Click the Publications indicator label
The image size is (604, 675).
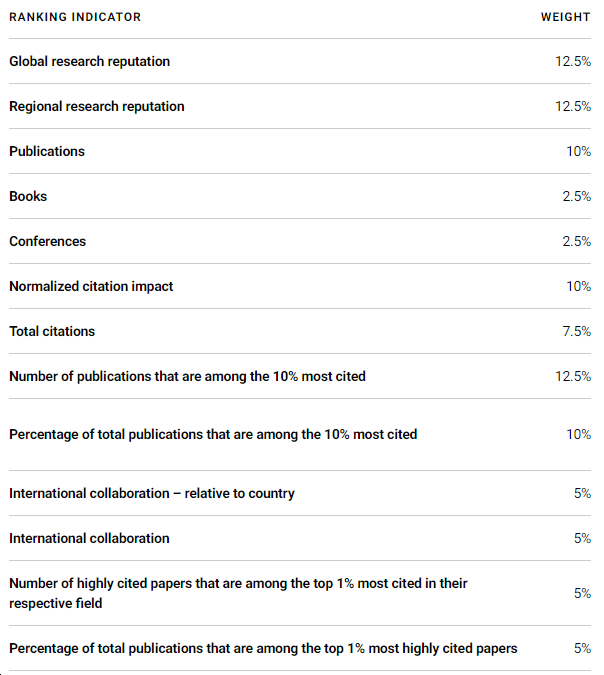tap(47, 152)
